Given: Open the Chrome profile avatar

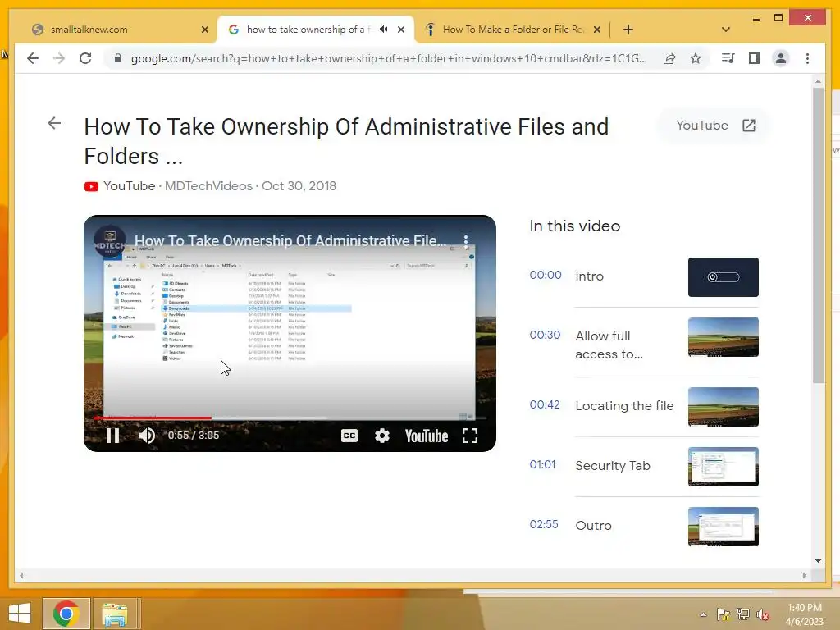Looking at the screenshot, I should click(x=781, y=58).
